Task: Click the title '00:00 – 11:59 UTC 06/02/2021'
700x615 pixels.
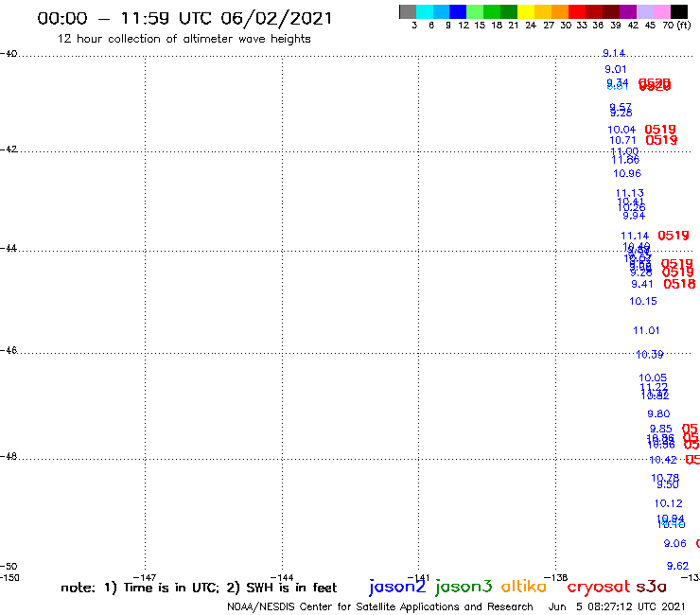Action: (184, 18)
